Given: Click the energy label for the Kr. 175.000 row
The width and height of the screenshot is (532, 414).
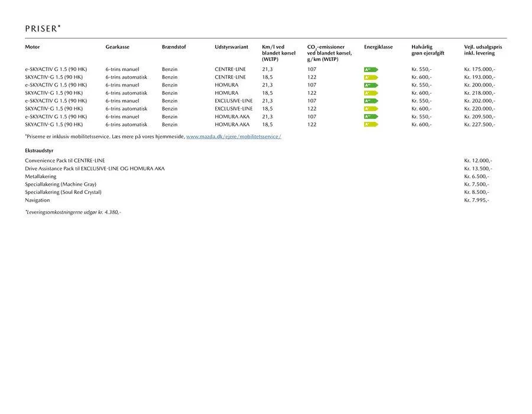Looking at the screenshot, I should 370,70.
